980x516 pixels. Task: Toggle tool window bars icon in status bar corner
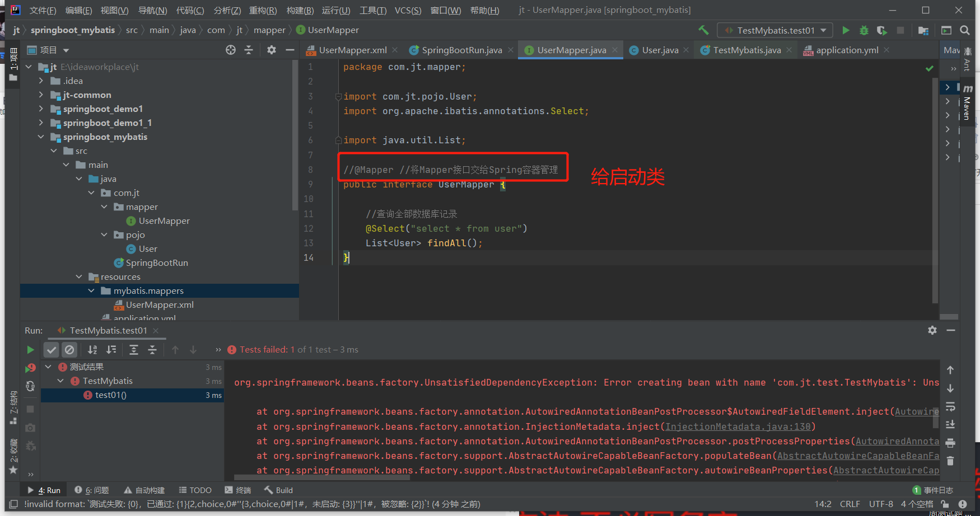tap(13, 504)
